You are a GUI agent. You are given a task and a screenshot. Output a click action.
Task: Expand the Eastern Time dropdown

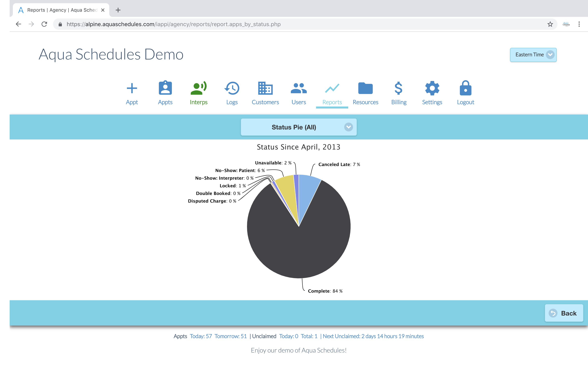533,55
